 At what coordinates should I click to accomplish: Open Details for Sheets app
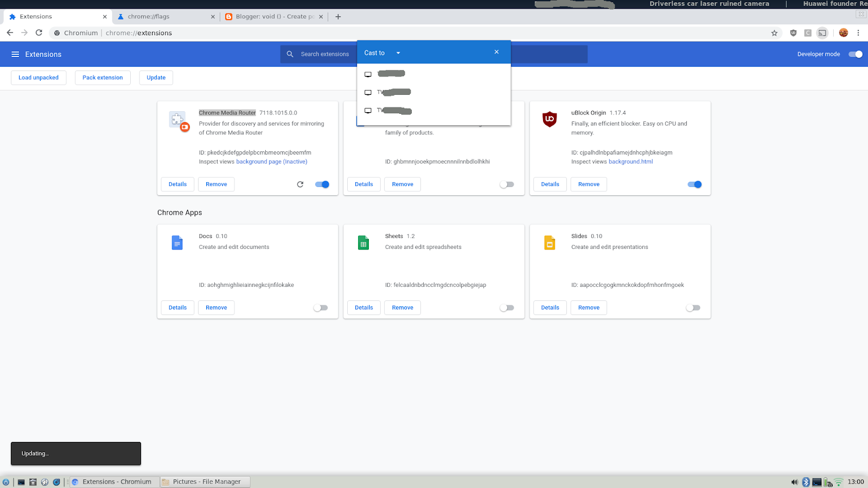tap(364, 308)
